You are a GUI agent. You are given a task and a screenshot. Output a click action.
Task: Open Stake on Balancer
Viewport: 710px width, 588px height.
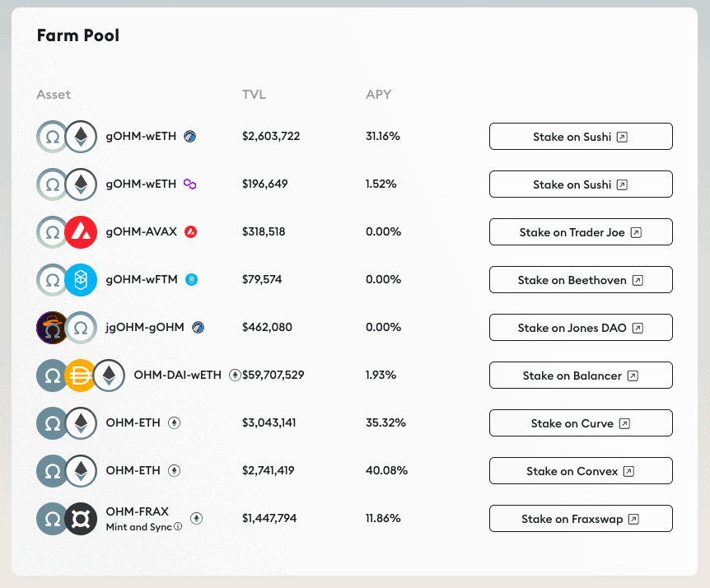pos(581,375)
